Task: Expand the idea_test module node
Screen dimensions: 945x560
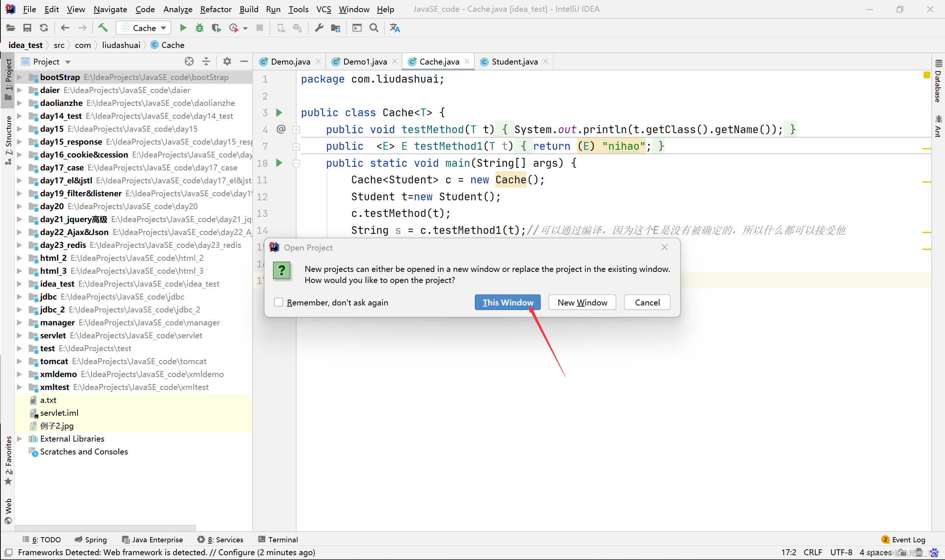Action: click(x=20, y=284)
